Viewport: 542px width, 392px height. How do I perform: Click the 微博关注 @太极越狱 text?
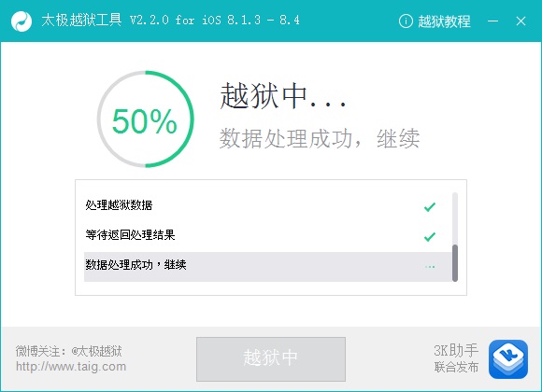[69, 351]
